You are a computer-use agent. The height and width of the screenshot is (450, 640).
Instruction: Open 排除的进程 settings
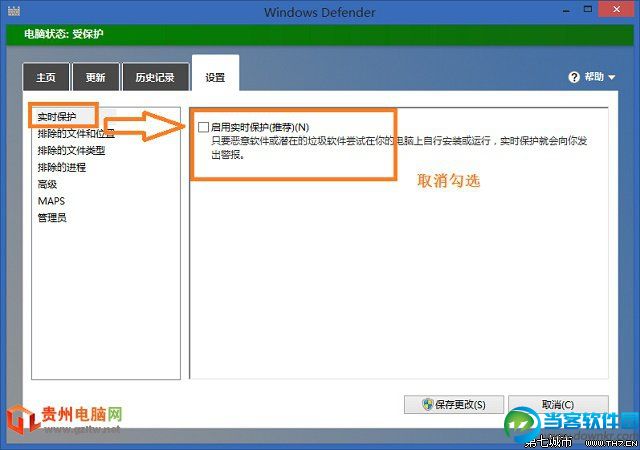pyautogui.click(x=62, y=167)
